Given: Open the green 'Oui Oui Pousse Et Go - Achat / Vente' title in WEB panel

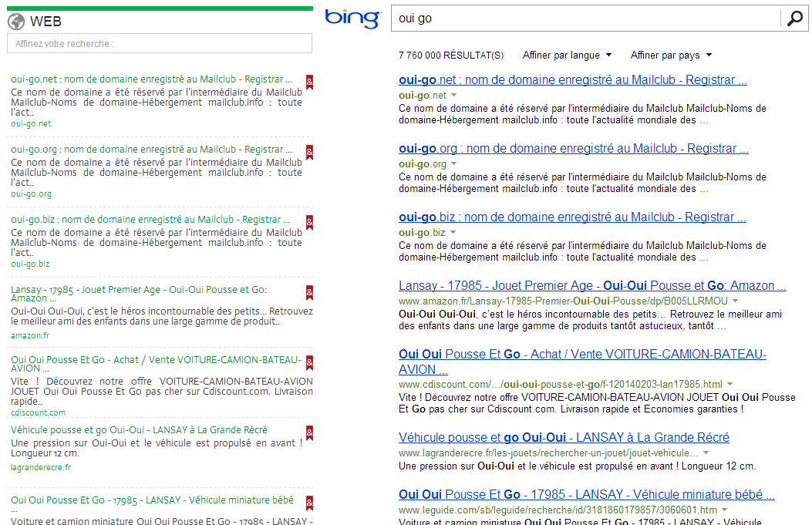Looking at the screenshot, I should 156,364.
